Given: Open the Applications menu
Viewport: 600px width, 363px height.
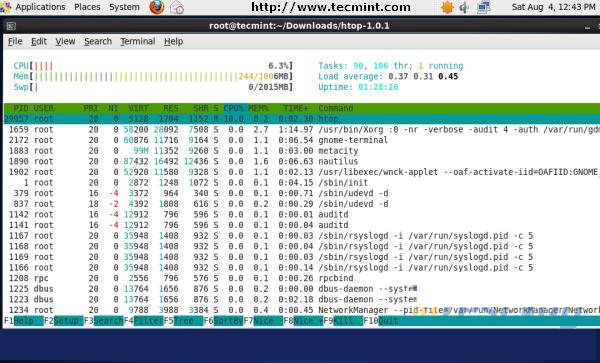Looking at the screenshot, I should [40, 7].
